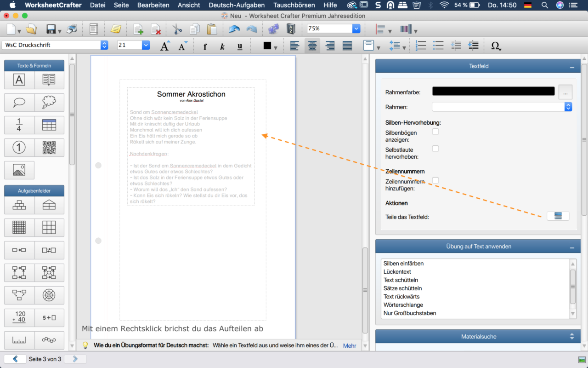
Task: Open the Deutsch-Aufgaben menu
Action: pos(237,5)
